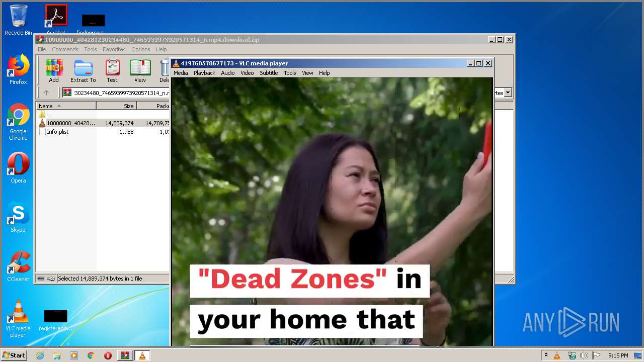
Task: Select the VLC media player desktop shortcut
Action: (x=18, y=319)
